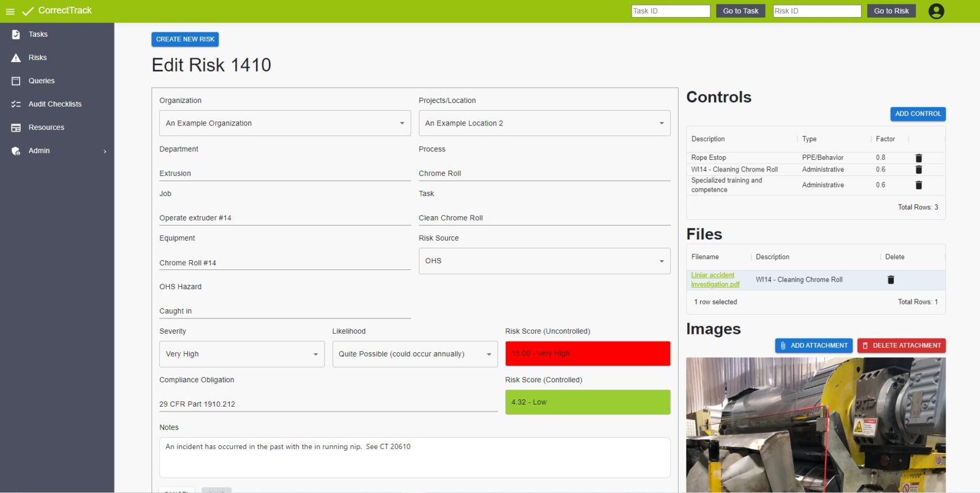The height and width of the screenshot is (493, 980).
Task: Click the Go to Risk button
Action: pyautogui.click(x=891, y=11)
